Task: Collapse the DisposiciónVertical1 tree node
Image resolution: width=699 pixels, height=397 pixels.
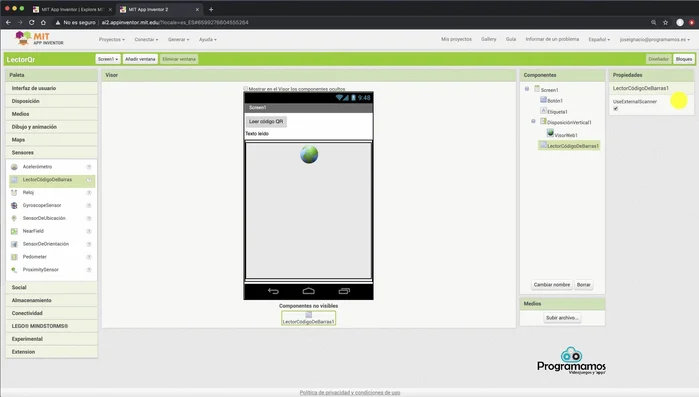Action: 533,122
